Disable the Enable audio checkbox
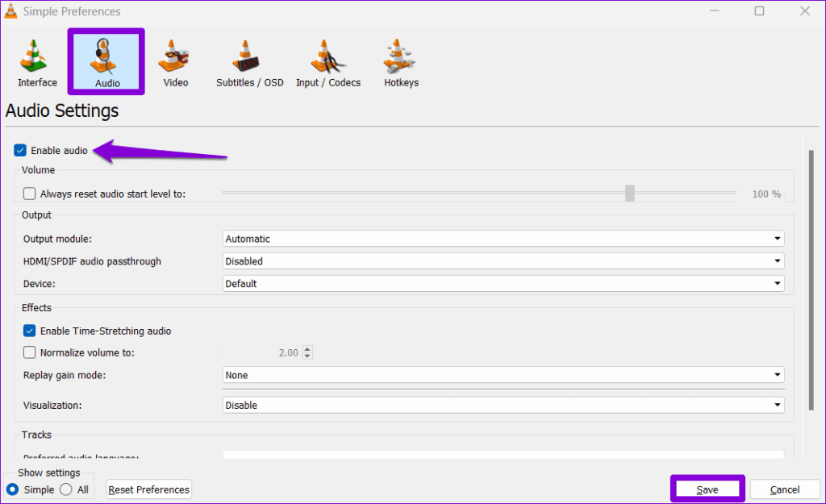 coord(19,150)
